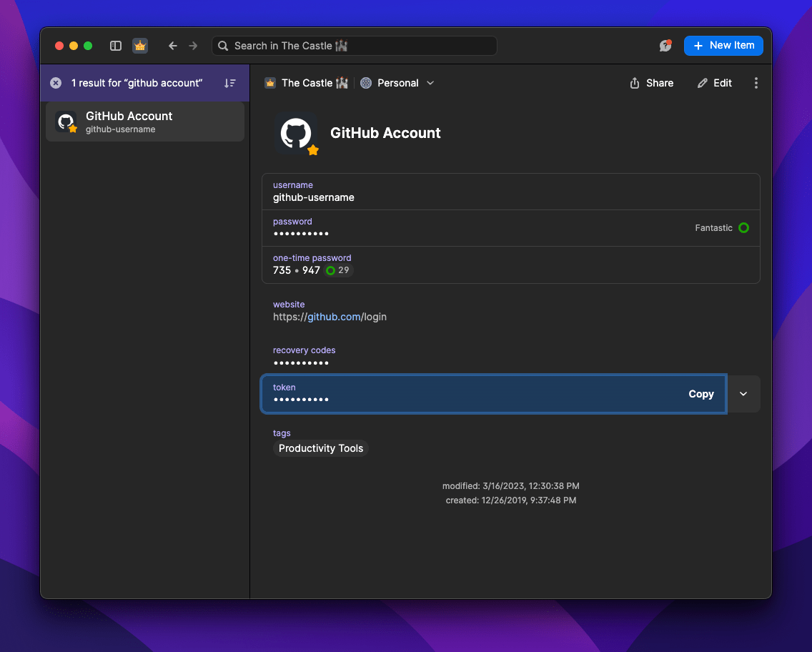The image size is (812, 652).
Task: Click the sidebar toggle icon
Action: 115,45
